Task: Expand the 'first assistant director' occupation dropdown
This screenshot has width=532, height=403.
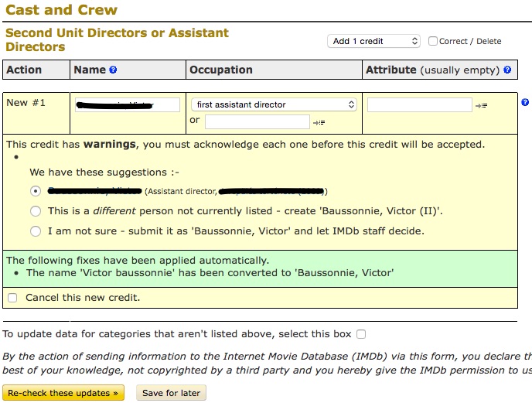Action: click(274, 104)
